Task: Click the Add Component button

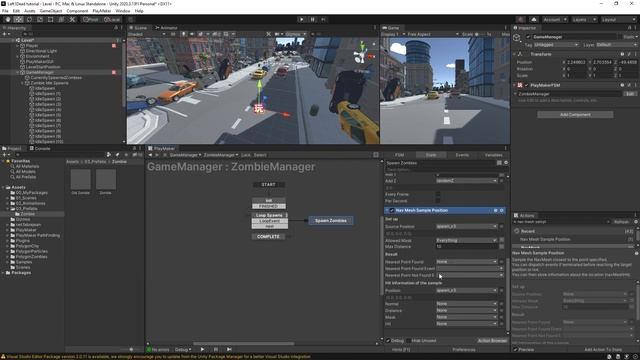Action: tap(575, 115)
